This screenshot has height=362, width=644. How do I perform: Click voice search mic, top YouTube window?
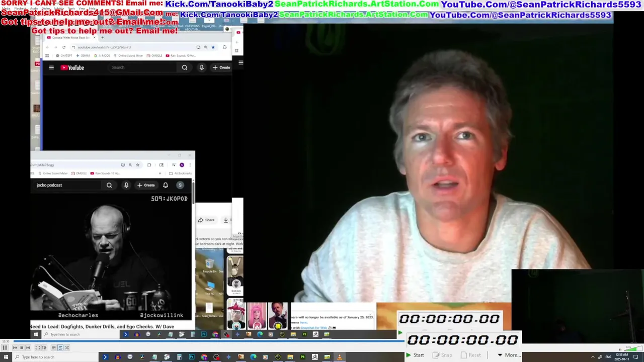(x=201, y=67)
